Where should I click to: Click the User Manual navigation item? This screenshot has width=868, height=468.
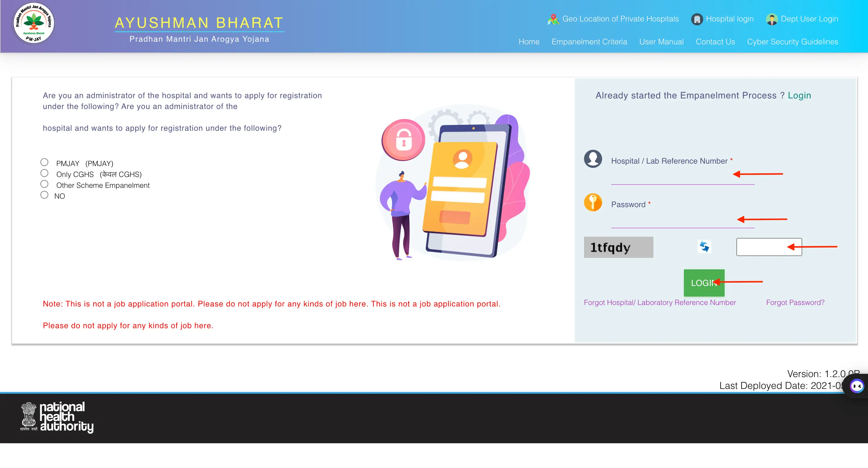click(662, 41)
